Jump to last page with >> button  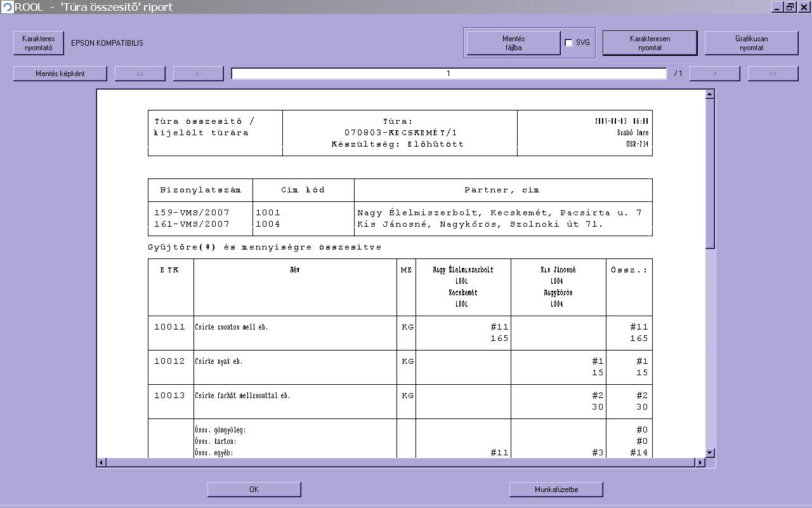coord(773,74)
